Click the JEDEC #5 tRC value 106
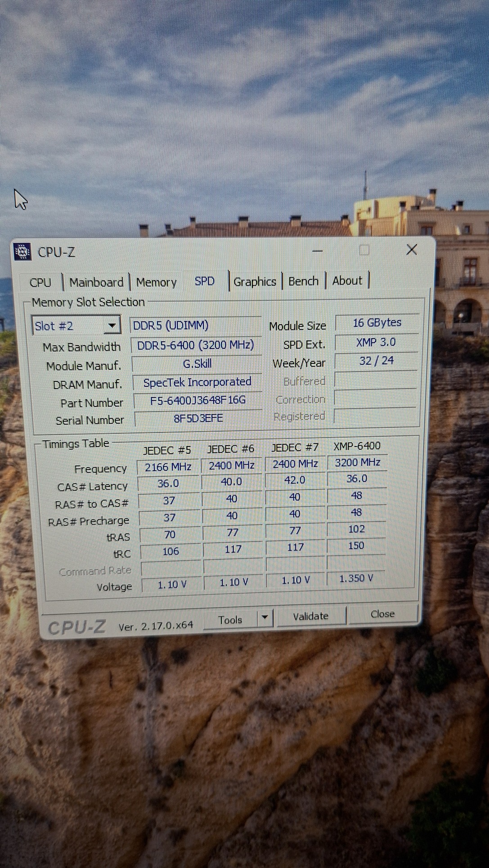This screenshot has height=868, width=489. click(170, 551)
